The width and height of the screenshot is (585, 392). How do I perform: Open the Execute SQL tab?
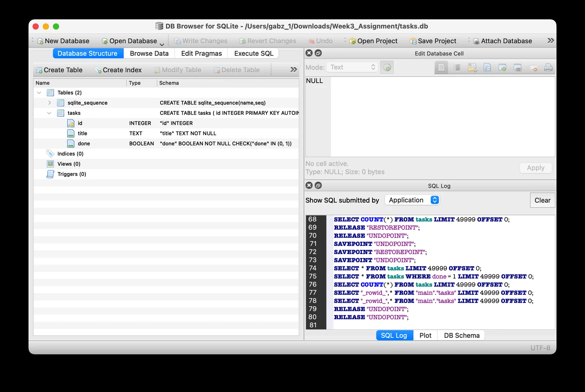[x=254, y=53]
